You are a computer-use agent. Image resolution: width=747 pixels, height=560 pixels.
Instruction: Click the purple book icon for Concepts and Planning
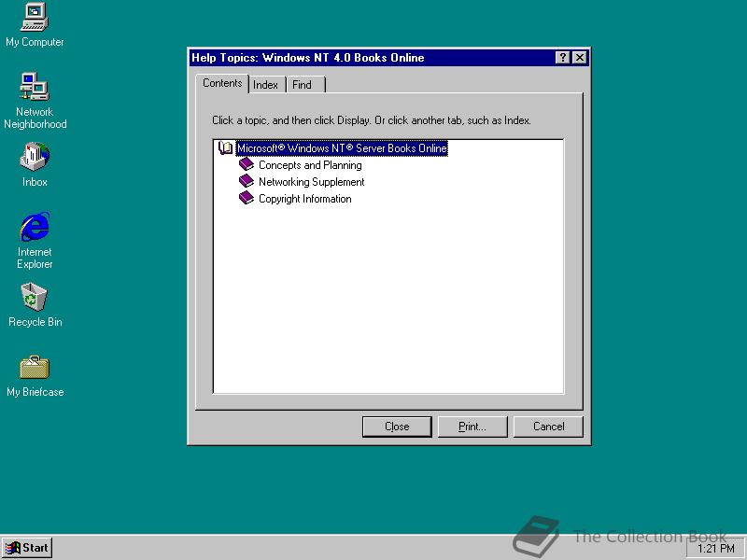[247, 164]
